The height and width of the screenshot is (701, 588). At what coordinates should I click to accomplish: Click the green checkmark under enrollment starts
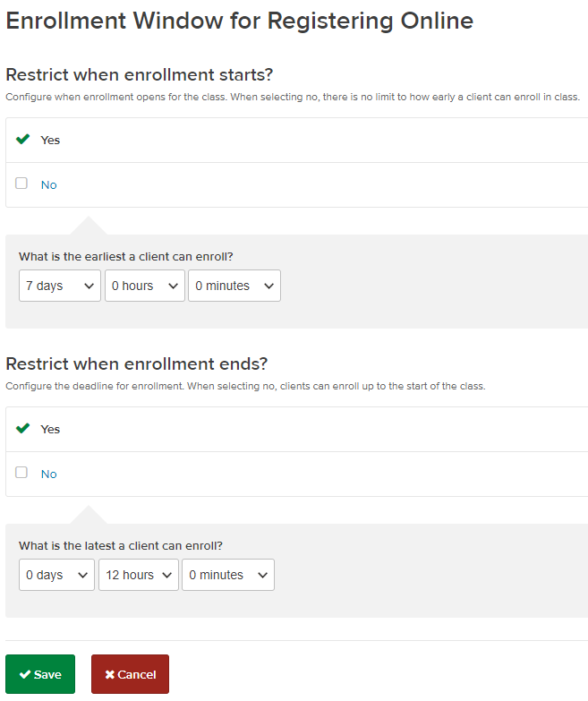(23, 140)
